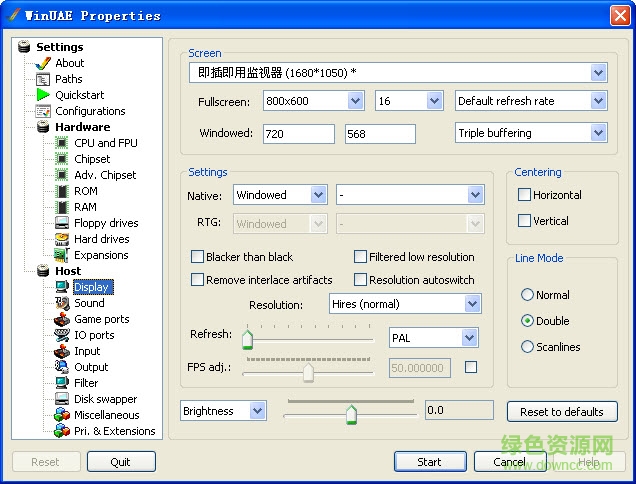
Task: Click the Windowed height field 568
Action: 380,134
